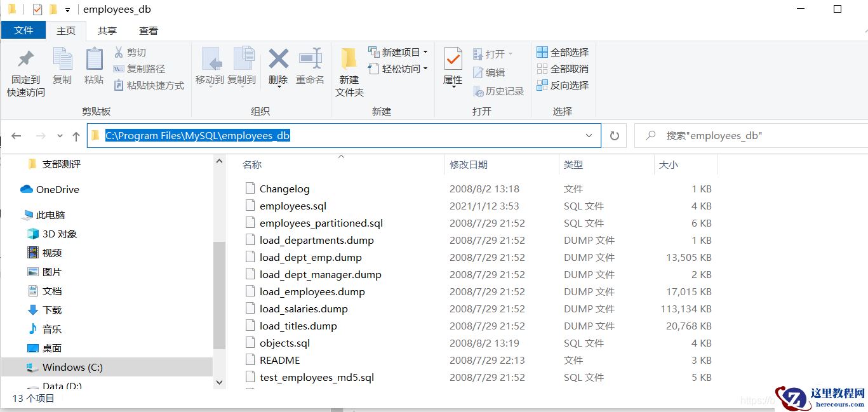The image size is (868, 412).
Task: Go up one folder level arrow
Action: 76,136
